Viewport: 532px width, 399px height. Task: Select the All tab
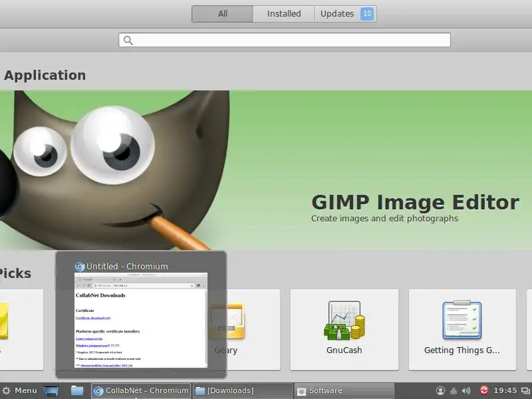[x=223, y=14]
